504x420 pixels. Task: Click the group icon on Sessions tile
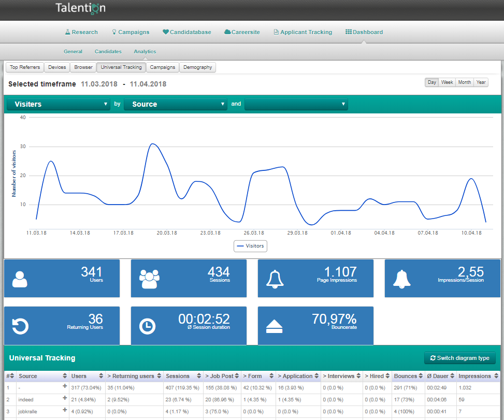pos(149,279)
